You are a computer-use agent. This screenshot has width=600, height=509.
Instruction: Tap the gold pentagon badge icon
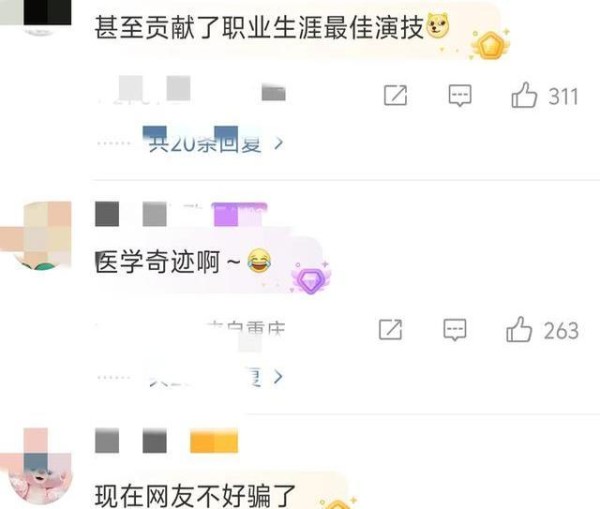491,45
